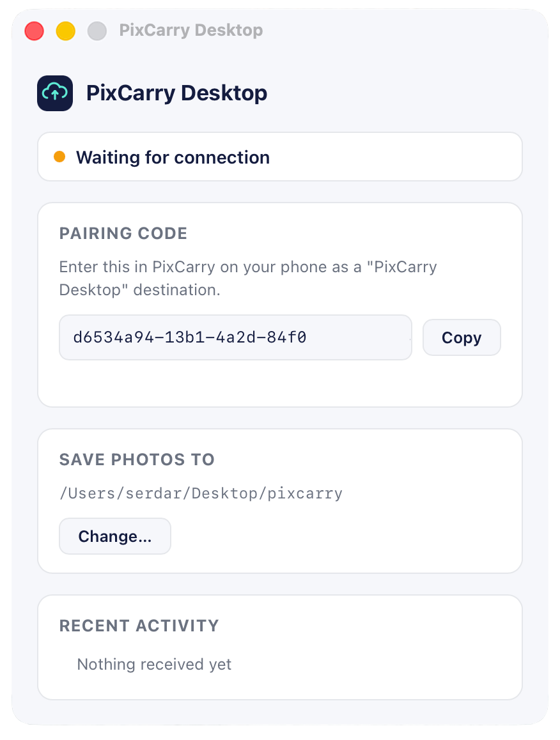This screenshot has width=560, height=740.
Task: Open the Change... folder picker
Action: (x=114, y=536)
